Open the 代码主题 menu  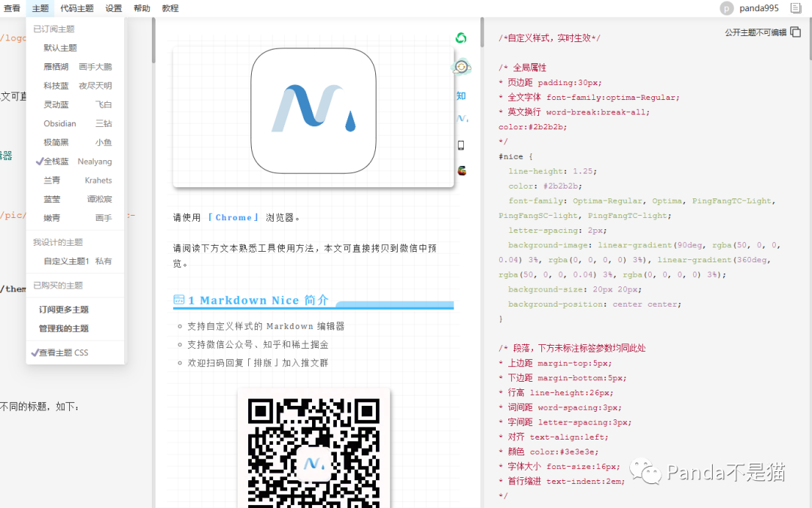(77, 8)
